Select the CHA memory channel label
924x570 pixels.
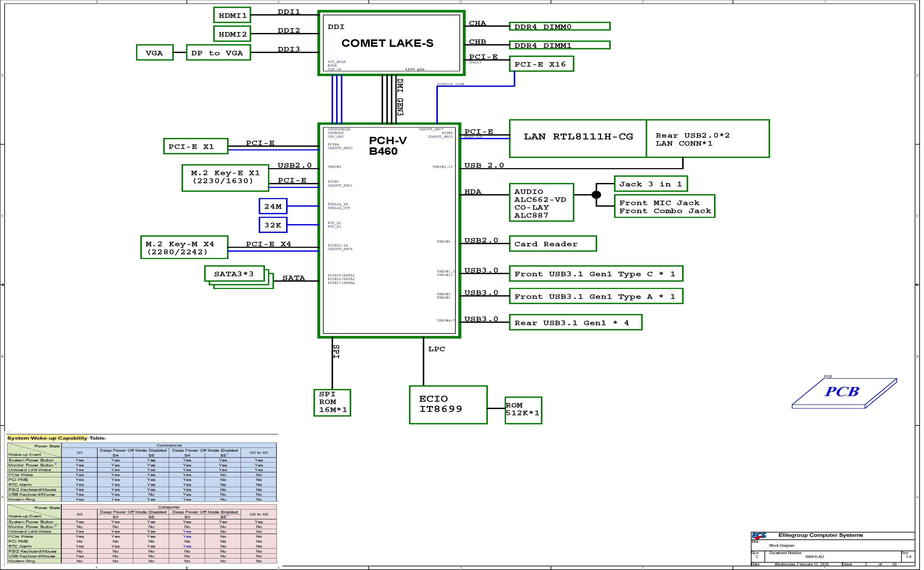(x=478, y=23)
